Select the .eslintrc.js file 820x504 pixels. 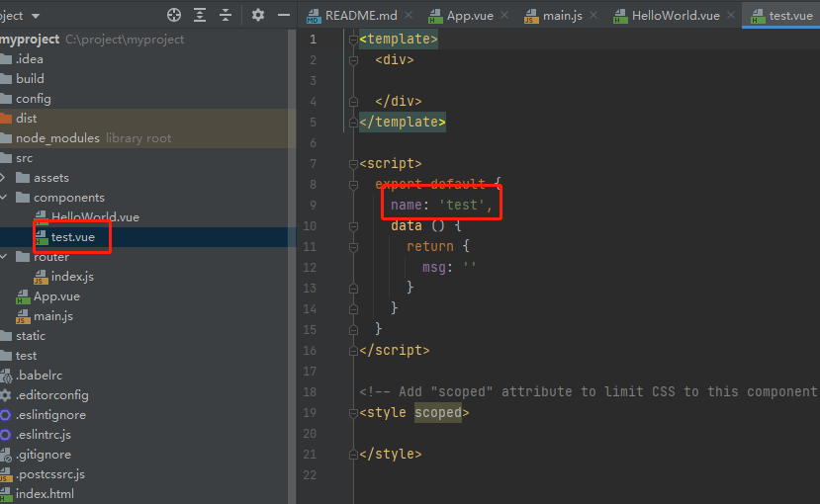(x=44, y=435)
